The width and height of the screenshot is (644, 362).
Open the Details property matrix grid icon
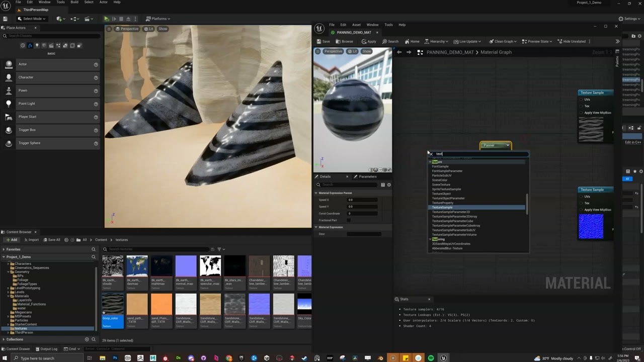pos(383,185)
